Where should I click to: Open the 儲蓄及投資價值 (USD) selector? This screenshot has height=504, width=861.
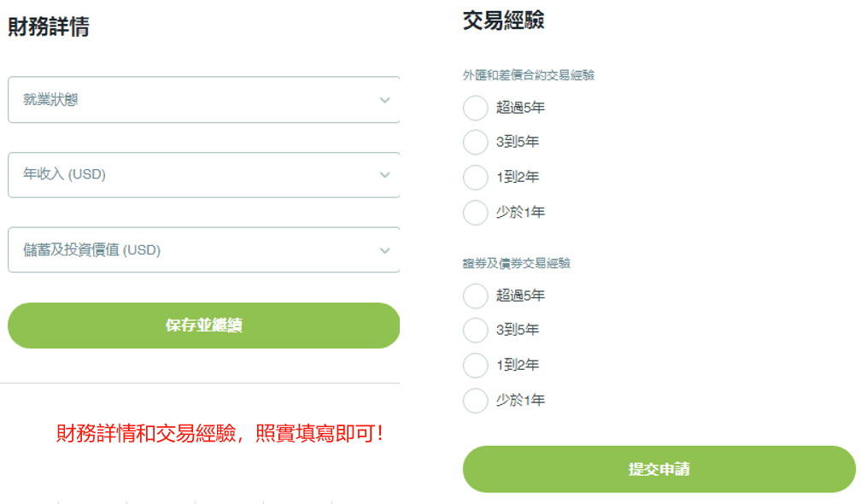coord(203,249)
